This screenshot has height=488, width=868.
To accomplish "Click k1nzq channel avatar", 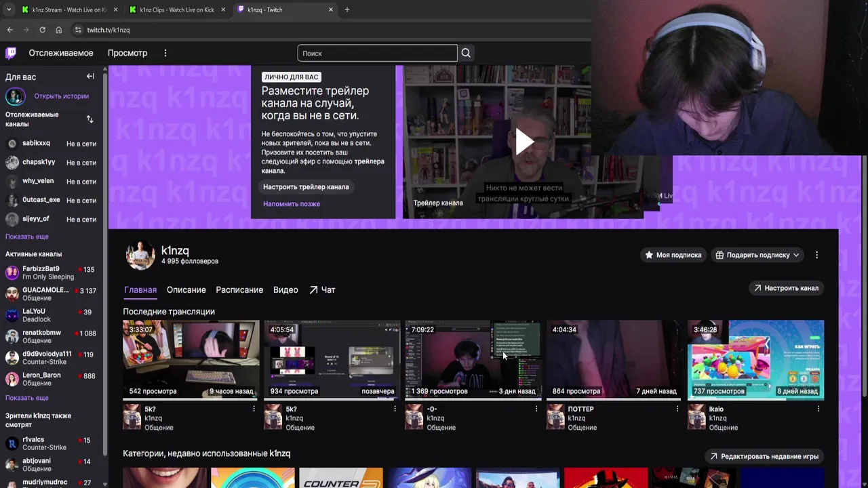I will click(x=140, y=256).
